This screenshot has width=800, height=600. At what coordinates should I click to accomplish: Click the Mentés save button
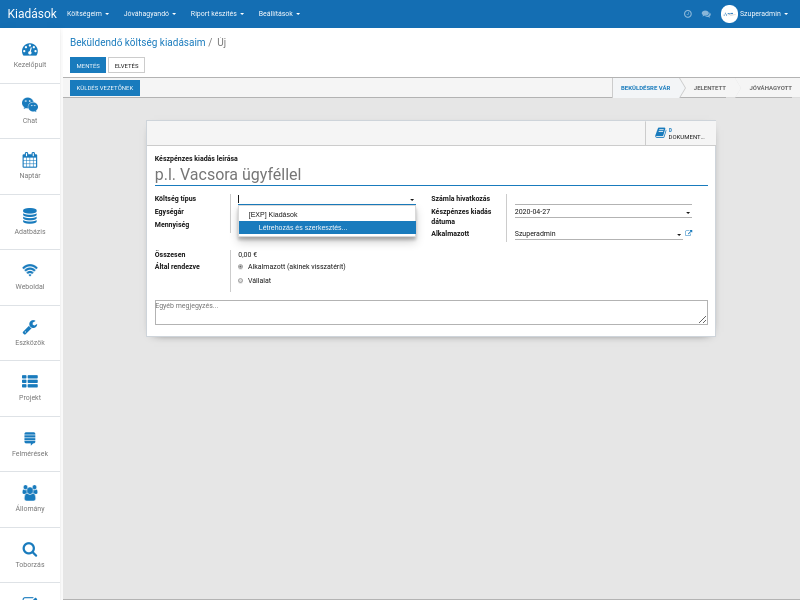88,65
